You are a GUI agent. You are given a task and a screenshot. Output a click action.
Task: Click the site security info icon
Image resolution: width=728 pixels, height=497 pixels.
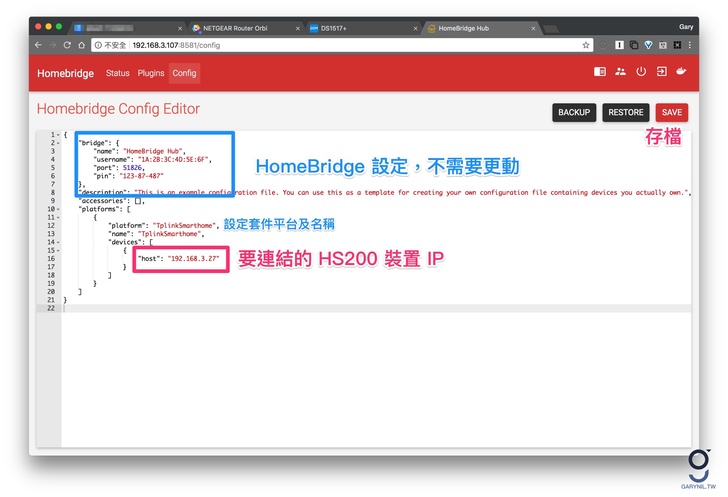98,45
